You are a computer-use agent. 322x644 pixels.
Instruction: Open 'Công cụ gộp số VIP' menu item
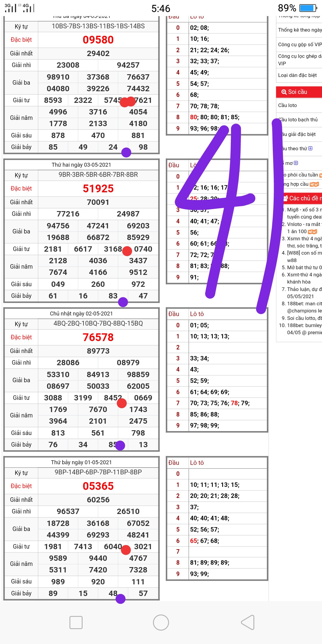coord(300,44)
